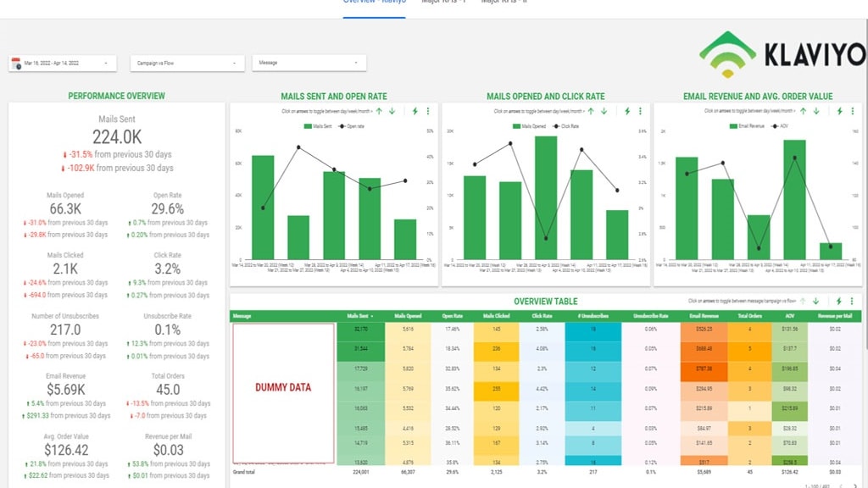Drill up arrow in Mails Sent and Open Rate chart

click(x=379, y=111)
